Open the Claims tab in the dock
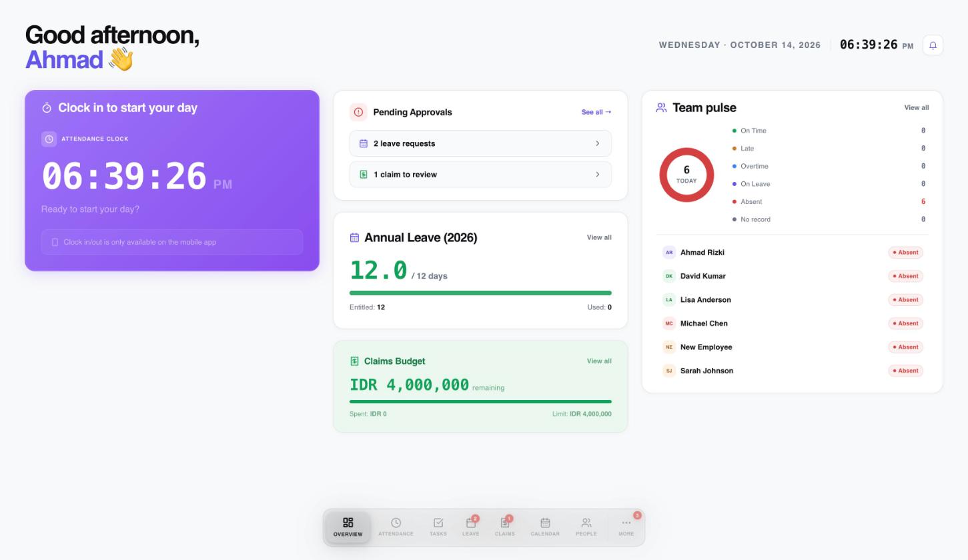Screen dimensions: 968x560 [x=505, y=527]
